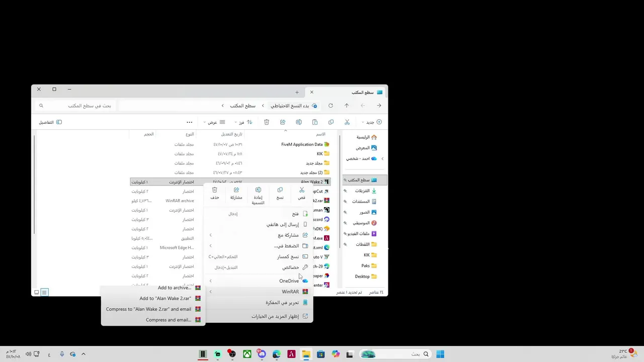The image size is (644, 362).
Task: Click toolbar rename icon
Action: (x=299, y=122)
